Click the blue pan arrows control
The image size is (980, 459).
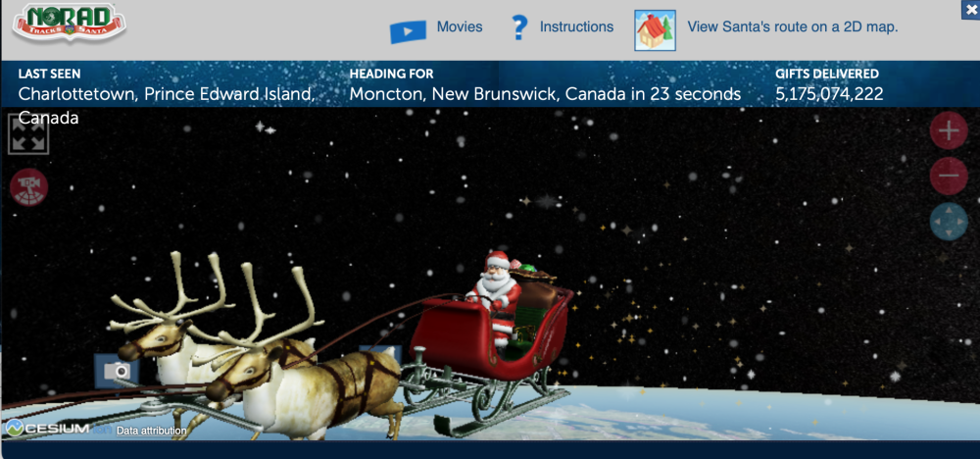click(x=949, y=222)
